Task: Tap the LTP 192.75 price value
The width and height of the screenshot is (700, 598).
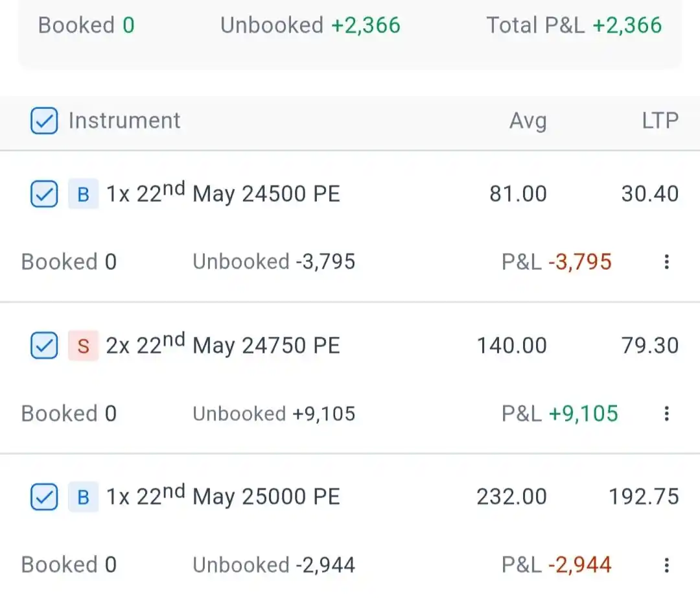Action: pos(644,497)
